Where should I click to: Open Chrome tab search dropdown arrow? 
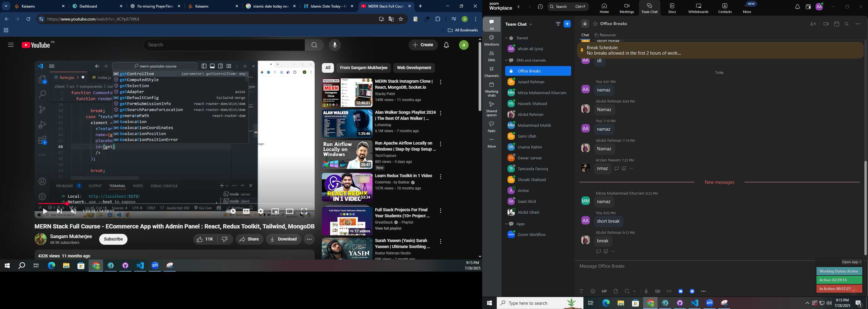pyautogui.click(x=6, y=6)
